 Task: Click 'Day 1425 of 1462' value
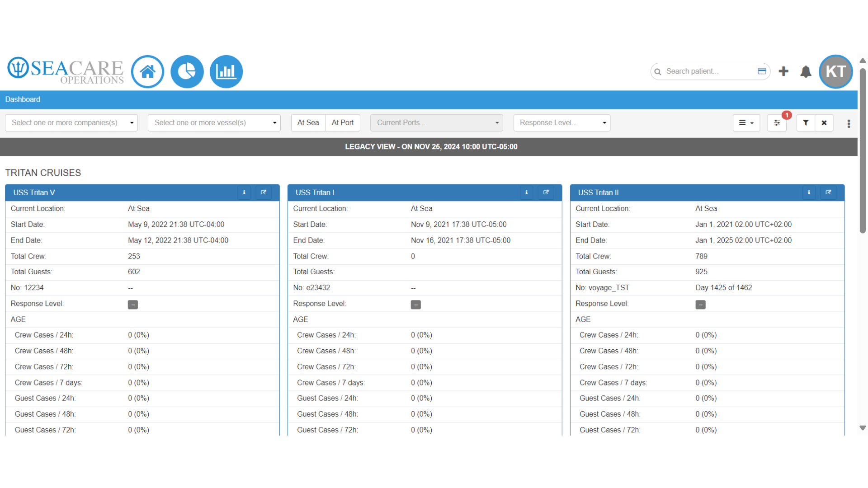pyautogui.click(x=724, y=288)
